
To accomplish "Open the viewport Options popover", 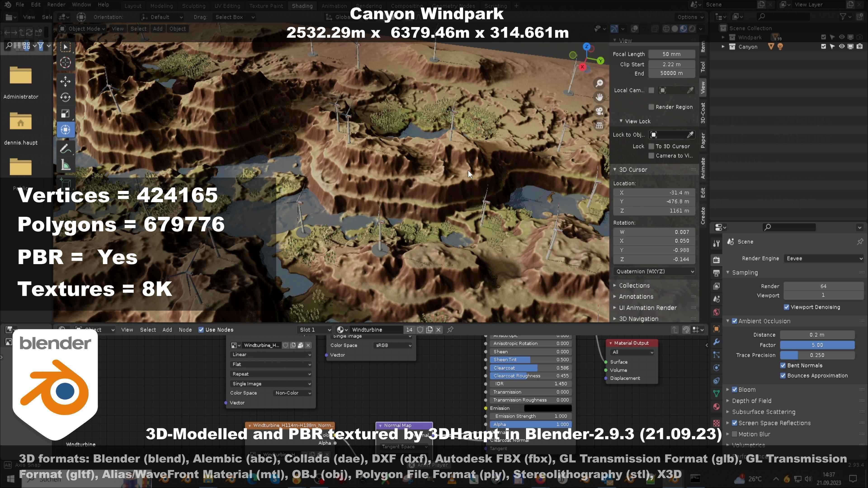I will point(690,17).
